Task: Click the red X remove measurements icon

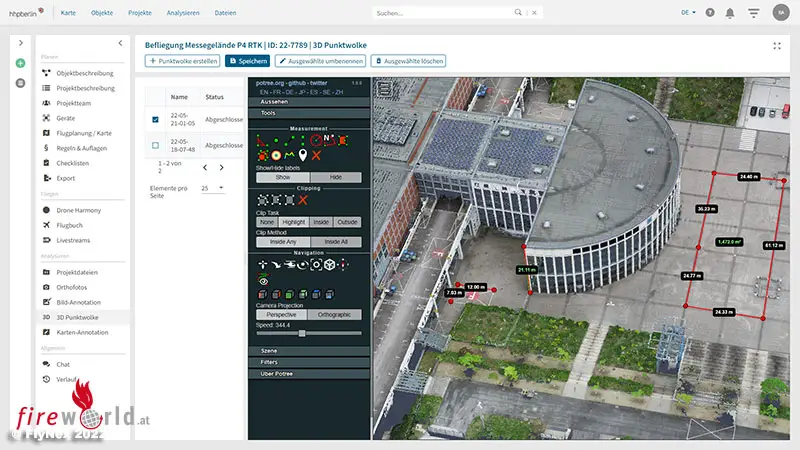Action: pyautogui.click(x=316, y=157)
